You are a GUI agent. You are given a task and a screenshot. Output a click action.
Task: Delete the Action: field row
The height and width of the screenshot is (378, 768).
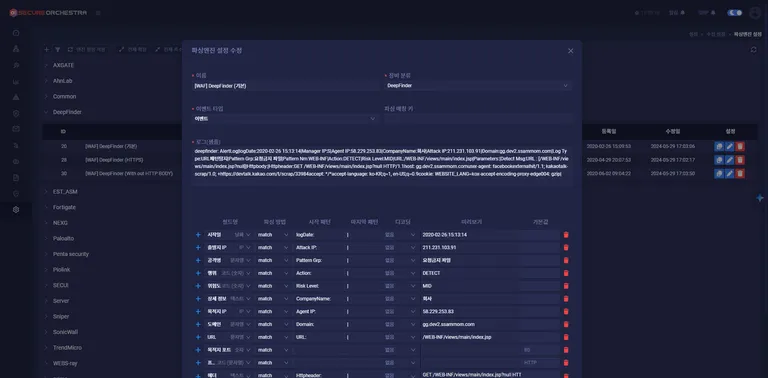point(566,273)
